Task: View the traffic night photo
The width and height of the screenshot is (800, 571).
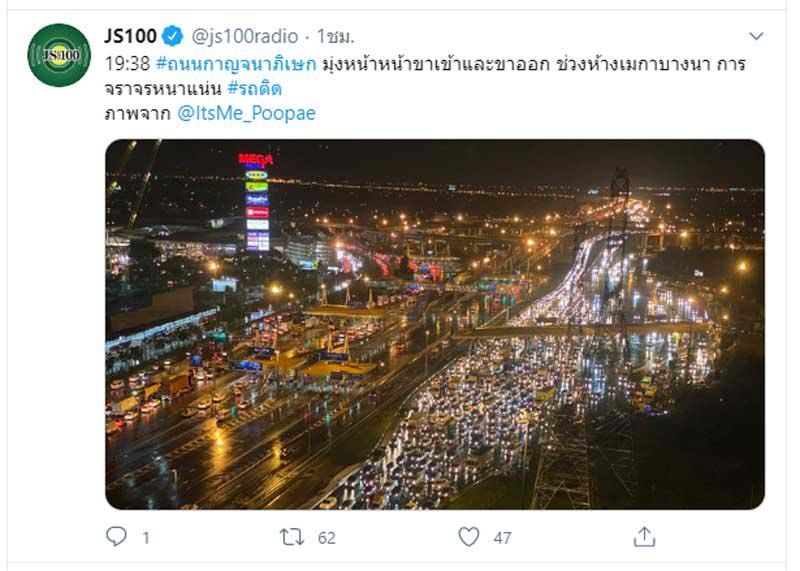Action: (435, 324)
